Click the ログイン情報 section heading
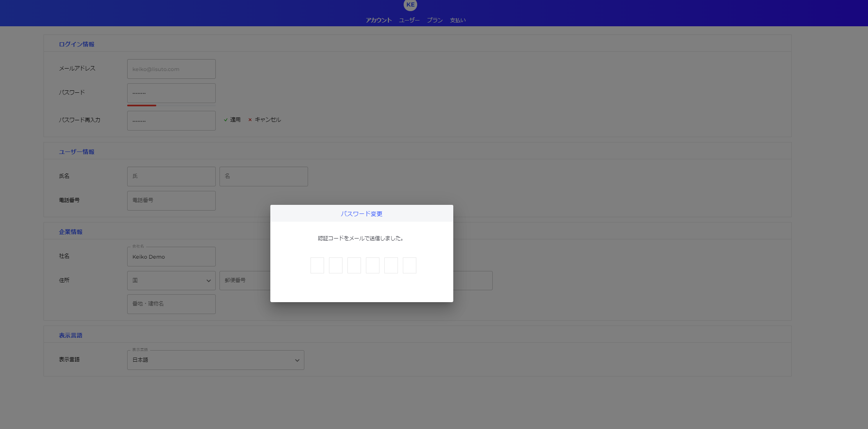 [x=76, y=44]
